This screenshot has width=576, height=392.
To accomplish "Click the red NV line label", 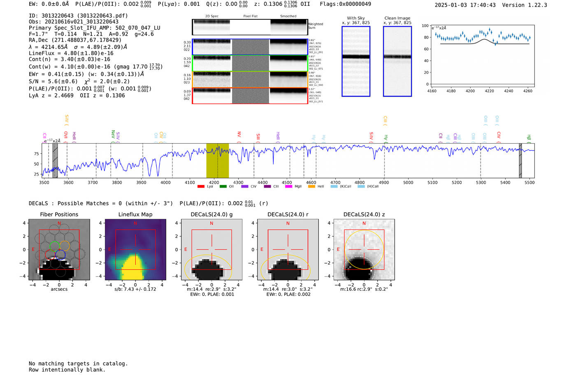I will (239, 135).
